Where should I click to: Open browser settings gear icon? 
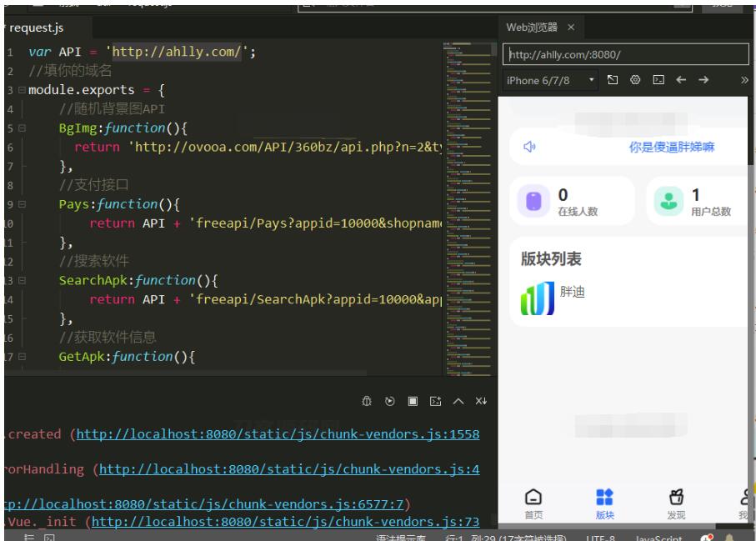635,80
